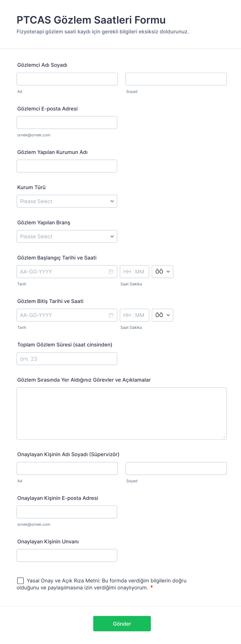241x644 pixels.
Task: Focus the Gözlemci E-posta Adresi field
Action: pos(67,122)
